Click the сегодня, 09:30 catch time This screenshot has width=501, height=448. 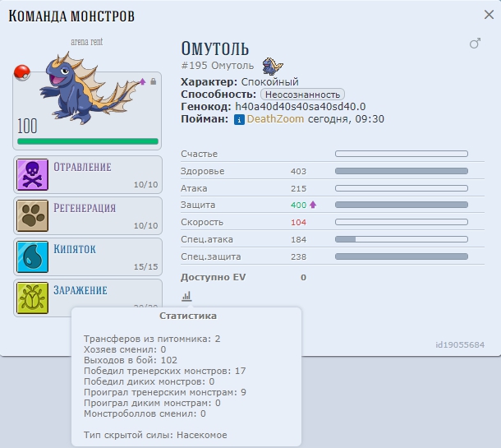[346, 119]
